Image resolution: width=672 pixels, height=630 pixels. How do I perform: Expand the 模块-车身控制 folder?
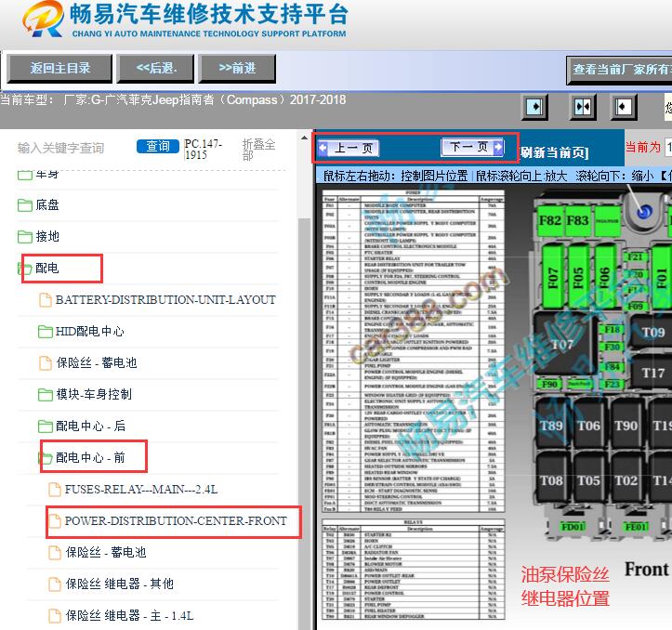[94, 394]
